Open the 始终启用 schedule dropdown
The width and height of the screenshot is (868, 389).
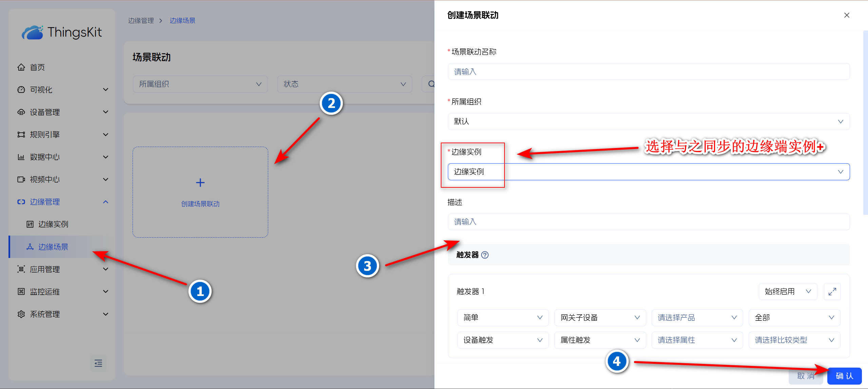tap(787, 292)
